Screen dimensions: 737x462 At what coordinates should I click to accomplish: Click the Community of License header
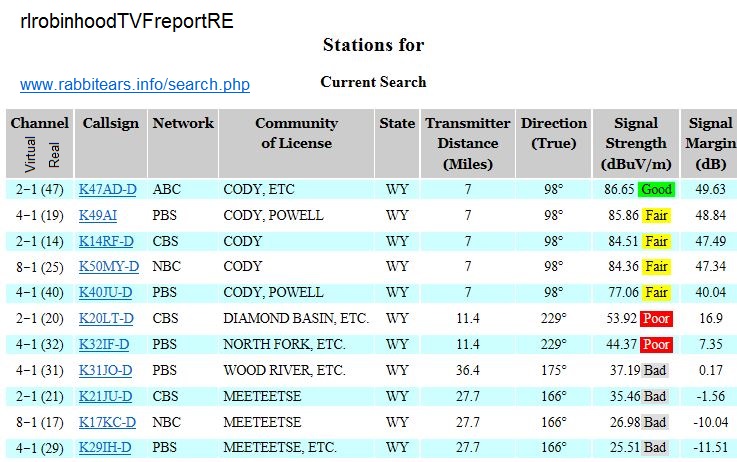296,133
